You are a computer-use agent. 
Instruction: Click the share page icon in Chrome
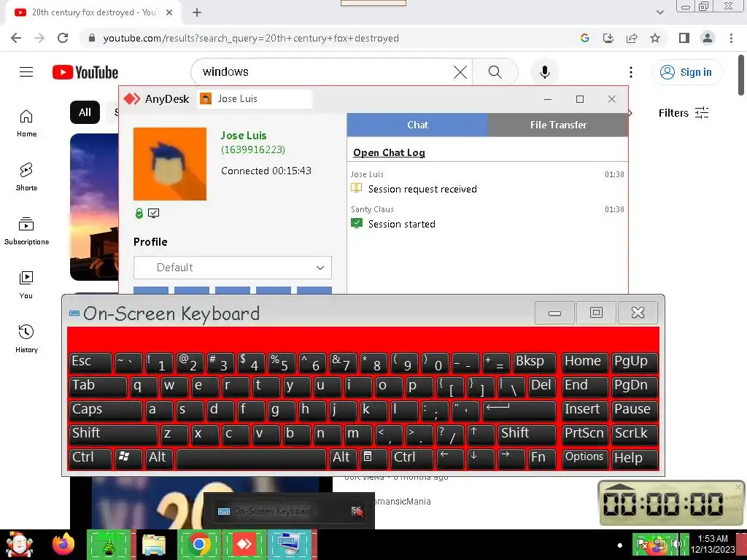click(632, 38)
